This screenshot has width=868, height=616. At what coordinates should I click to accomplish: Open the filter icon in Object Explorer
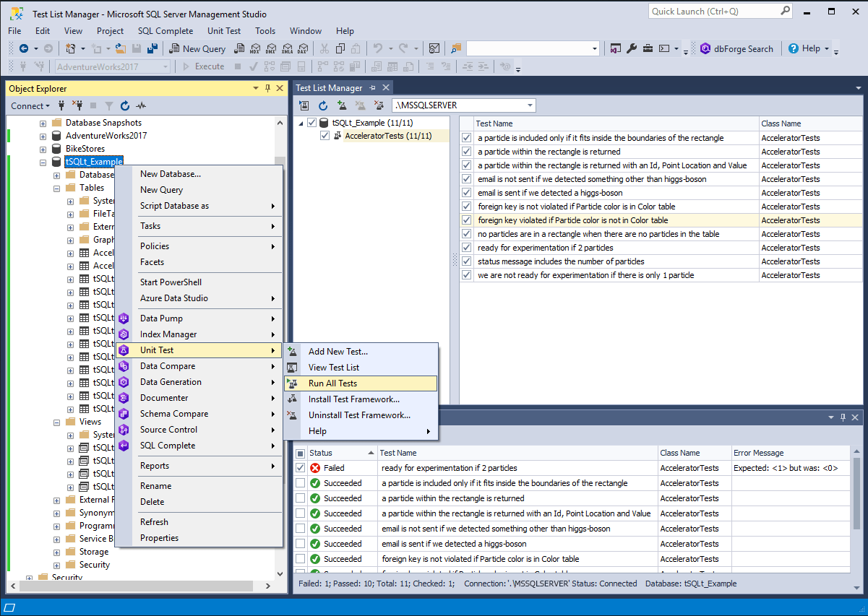109,105
